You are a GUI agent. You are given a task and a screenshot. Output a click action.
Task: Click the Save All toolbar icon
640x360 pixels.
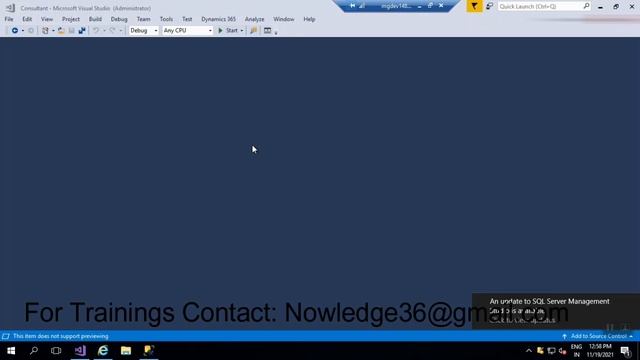point(82,31)
